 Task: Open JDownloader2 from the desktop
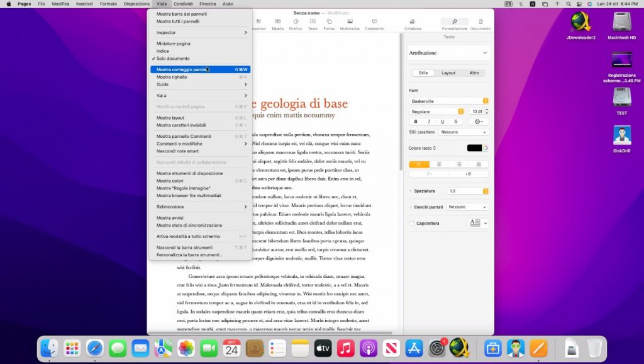click(x=580, y=23)
